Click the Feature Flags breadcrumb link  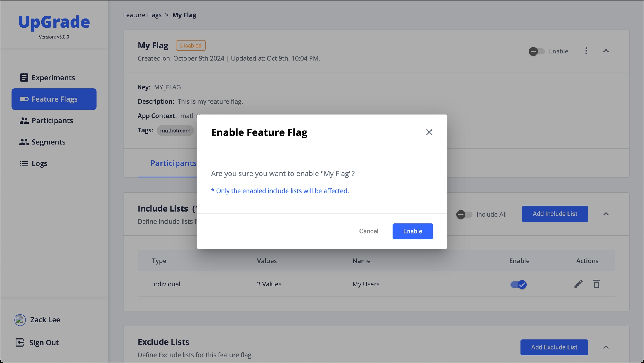pyautogui.click(x=142, y=15)
